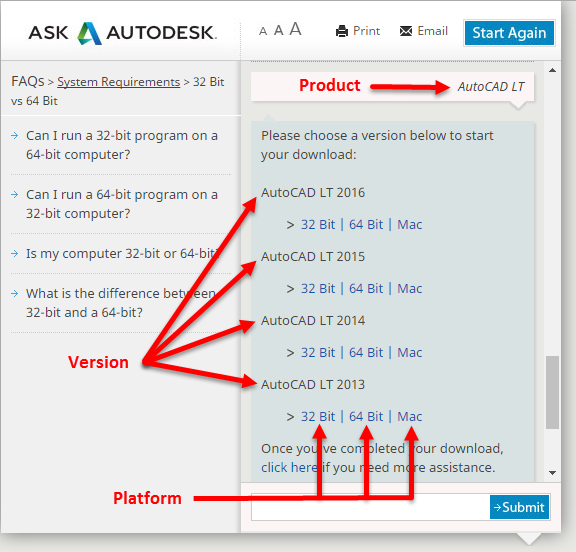Image resolution: width=576 pixels, height=552 pixels.
Task: Click the AutoCAD LT product reply bubble
Action: pyautogui.click(x=392, y=87)
